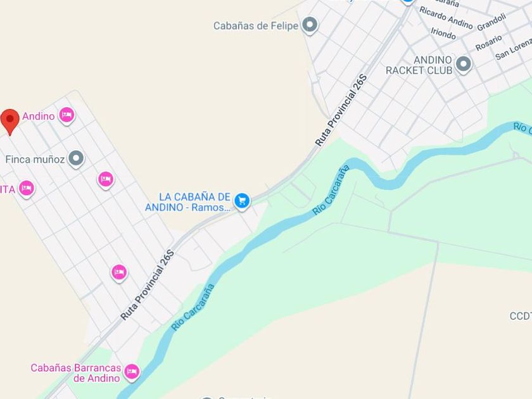Click La Cabaña de Andino shopping cart icon
532x399 pixels.
[x=242, y=201]
